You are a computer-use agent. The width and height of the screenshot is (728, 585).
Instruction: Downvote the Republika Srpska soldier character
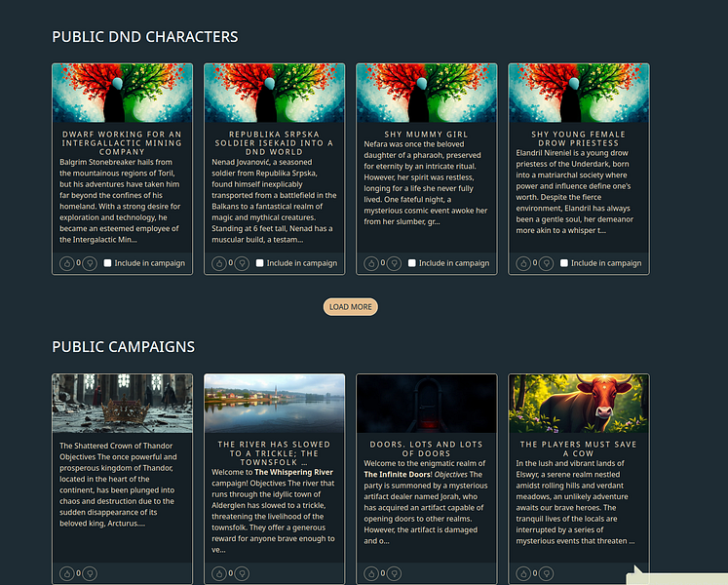click(x=242, y=263)
